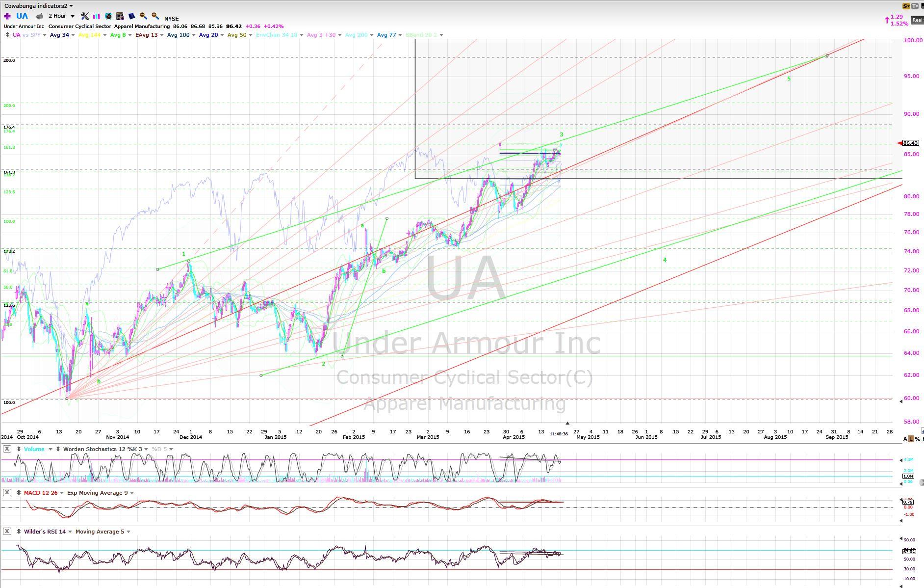Click the NYSE exchange label
This screenshot has width=924, height=588.
[x=172, y=19]
